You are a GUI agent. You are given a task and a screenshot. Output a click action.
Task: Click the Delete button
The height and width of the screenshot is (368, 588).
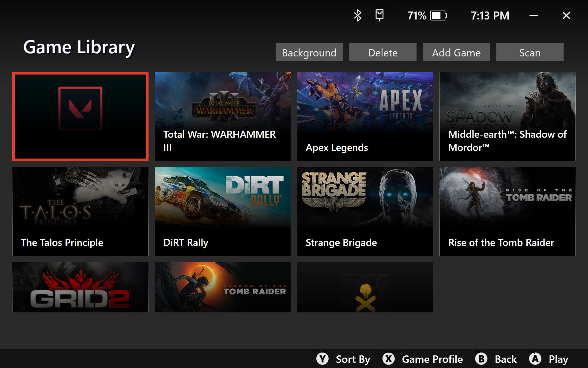383,52
